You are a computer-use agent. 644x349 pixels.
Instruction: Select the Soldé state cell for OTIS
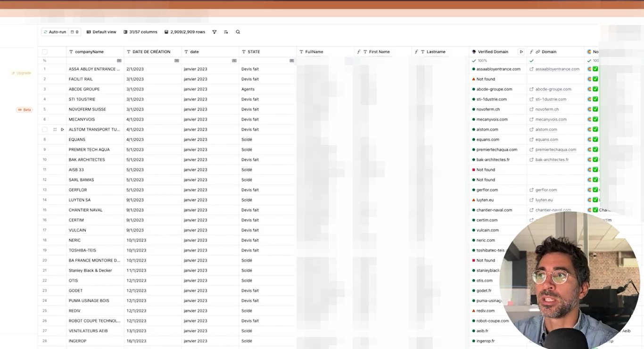click(268, 281)
